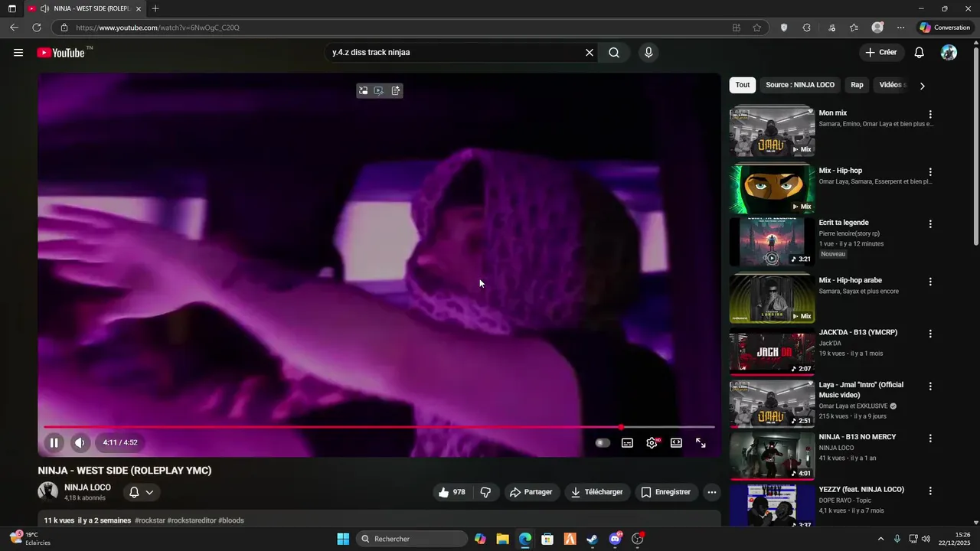Open the Ecrit ta legende thumbnail
This screenshot has height=551, width=980.
(772, 242)
